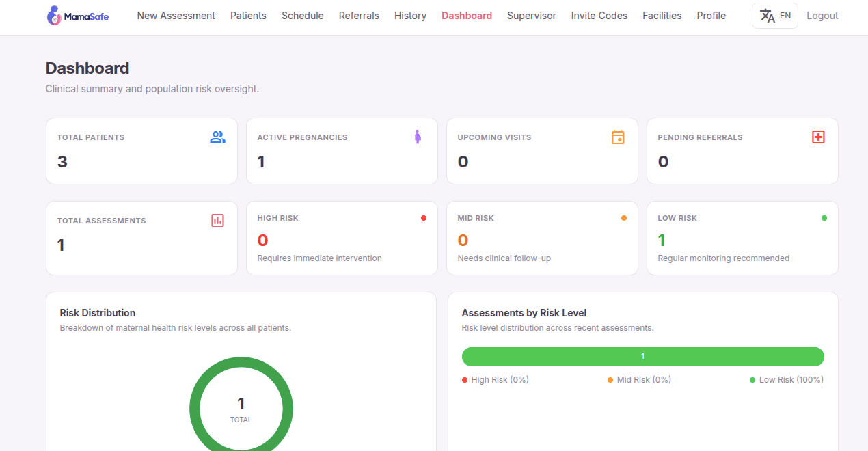Click the Pending Referrals medical cross icon
Image resolution: width=868 pixels, height=451 pixels.
(x=818, y=137)
